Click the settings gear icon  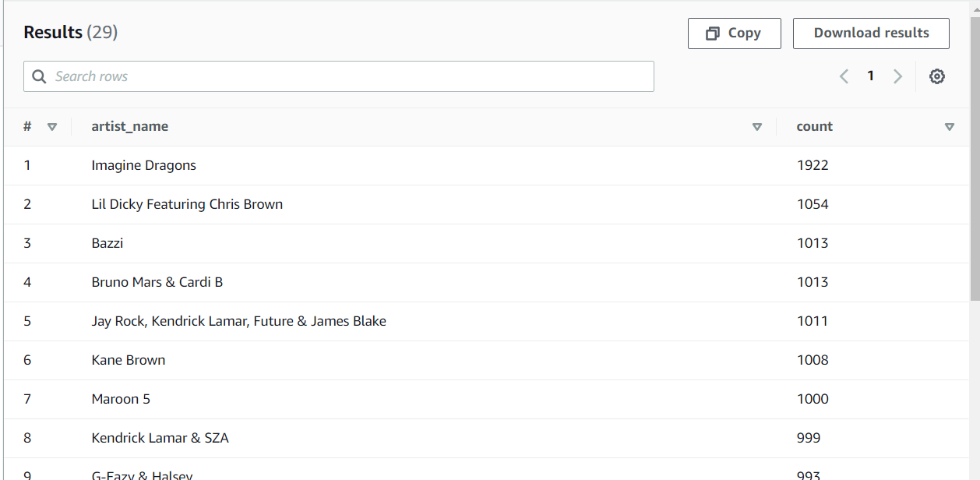937,76
